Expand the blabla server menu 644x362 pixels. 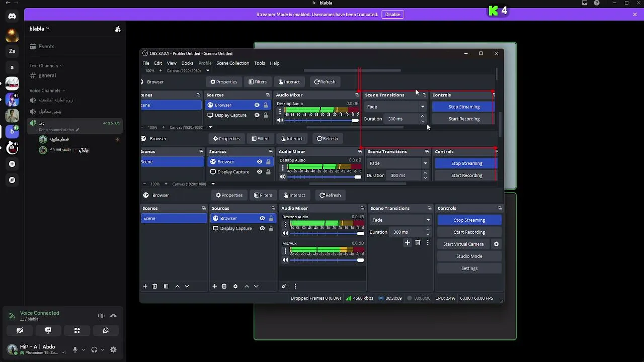(x=39, y=29)
